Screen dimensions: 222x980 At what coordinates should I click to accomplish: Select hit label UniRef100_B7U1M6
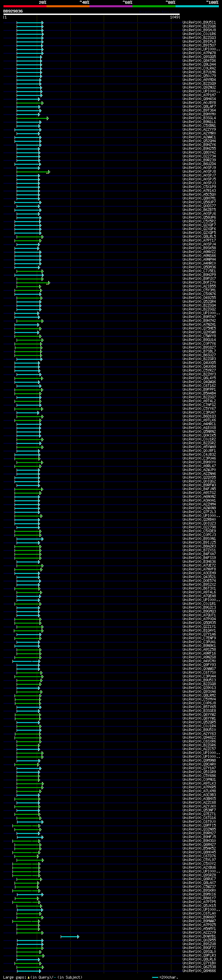(199, 72)
